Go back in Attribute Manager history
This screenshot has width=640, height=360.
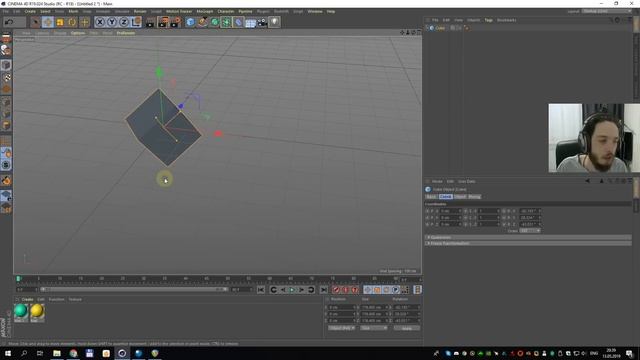[x=587, y=181]
